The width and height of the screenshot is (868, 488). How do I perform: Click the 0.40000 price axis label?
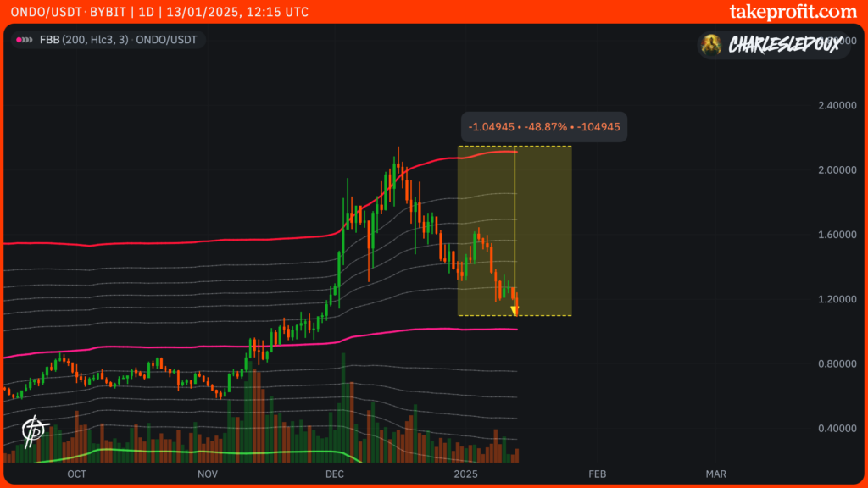point(837,430)
